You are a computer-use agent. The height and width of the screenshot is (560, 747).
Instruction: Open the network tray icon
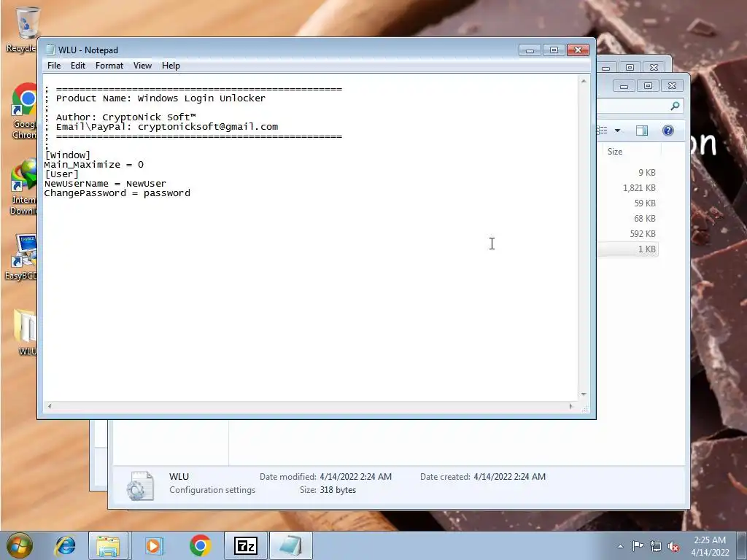point(656,546)
